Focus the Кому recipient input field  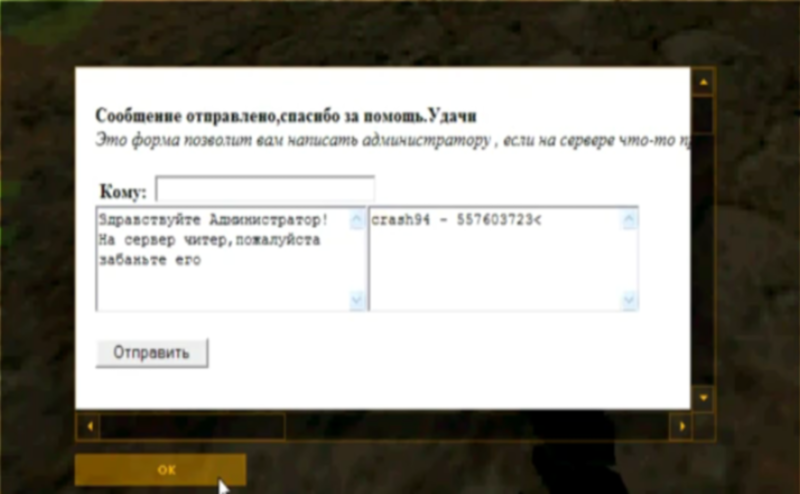click(265, 190)
